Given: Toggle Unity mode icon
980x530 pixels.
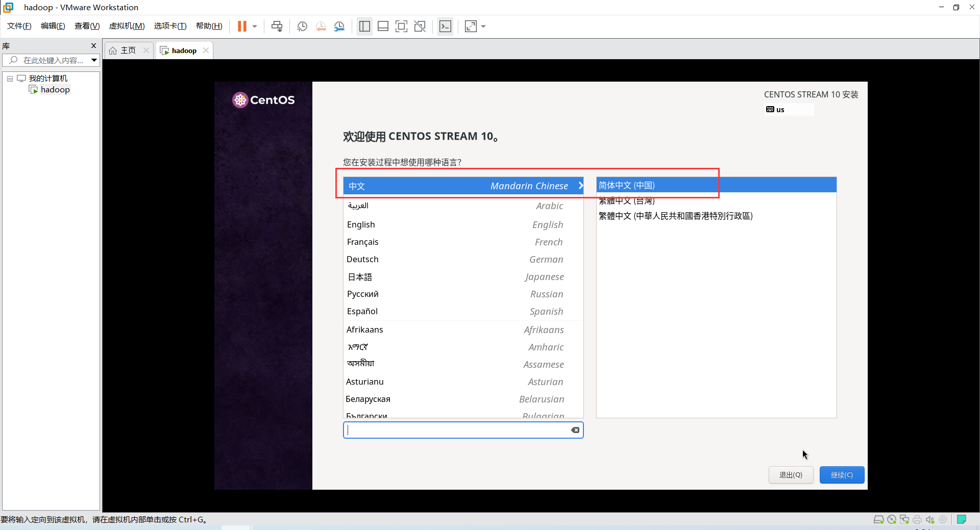Looking at the screenshot, I should 420,27.
